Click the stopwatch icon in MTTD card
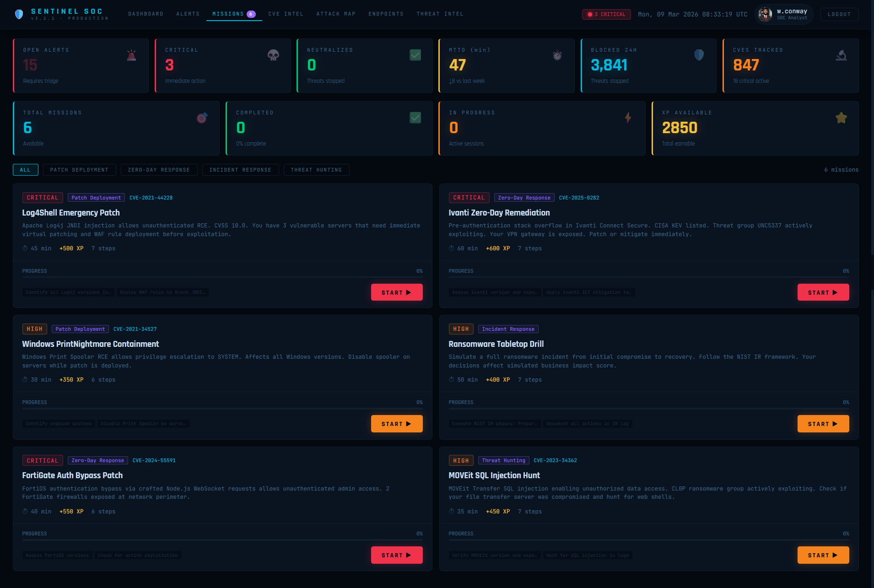Viewport: 874px width, 588px height. point(557,55)
